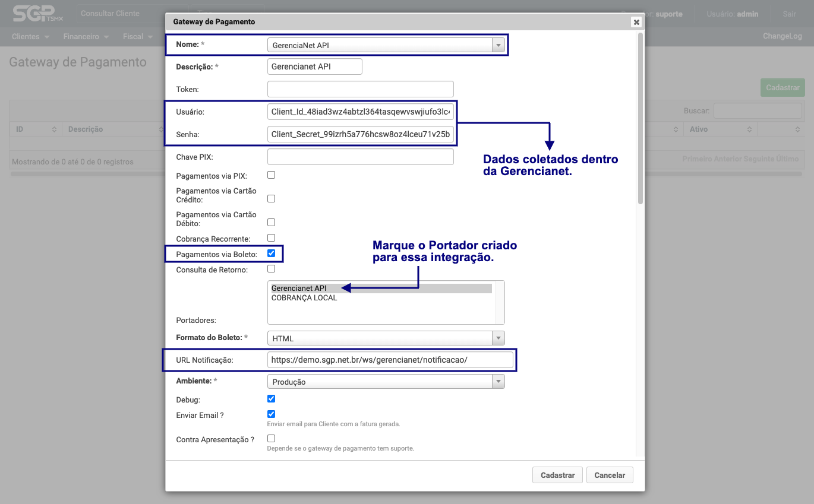Open the Financeiro menu
814x504 pixels.
(86, 36)
